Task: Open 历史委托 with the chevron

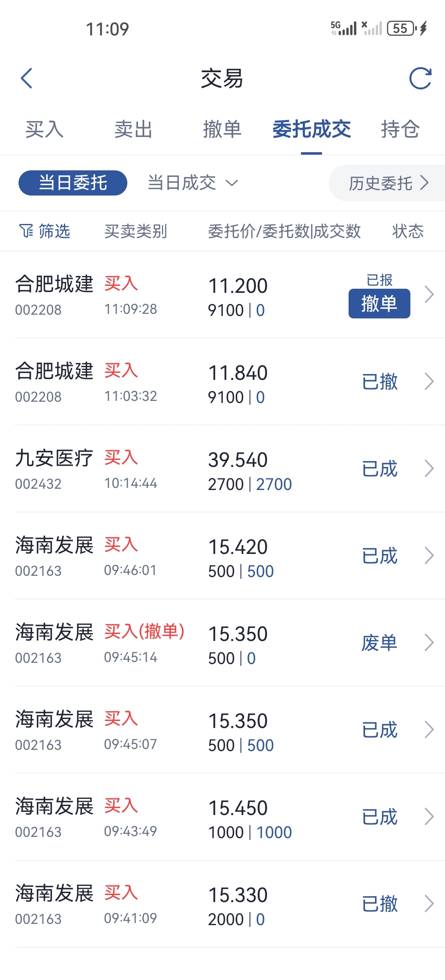Action: click(x=387, y=183)
